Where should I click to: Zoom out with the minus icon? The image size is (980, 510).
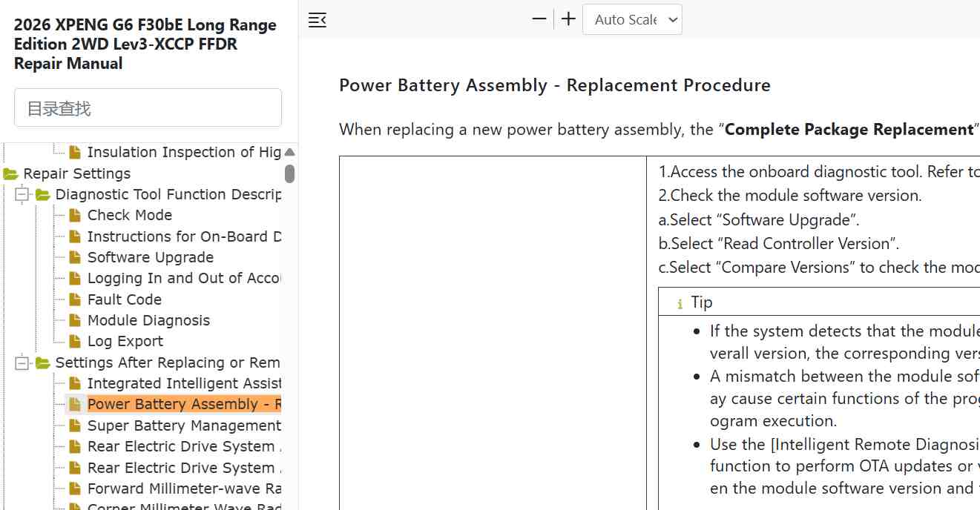pos(539,19)
